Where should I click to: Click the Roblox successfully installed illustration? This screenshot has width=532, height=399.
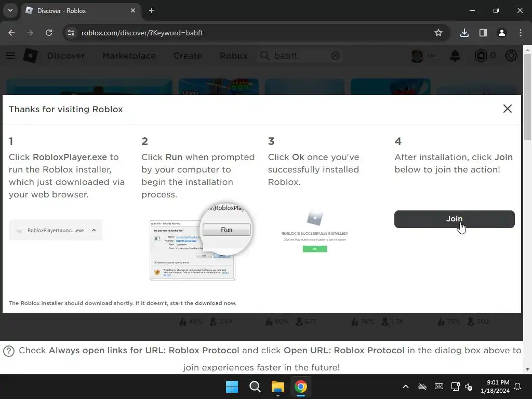314,231
